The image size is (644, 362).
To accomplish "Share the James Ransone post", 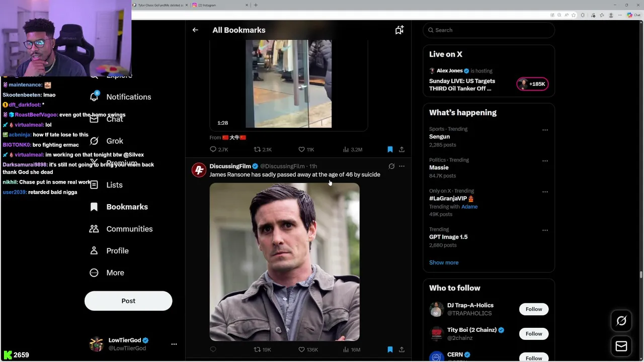I will point(401,349).
